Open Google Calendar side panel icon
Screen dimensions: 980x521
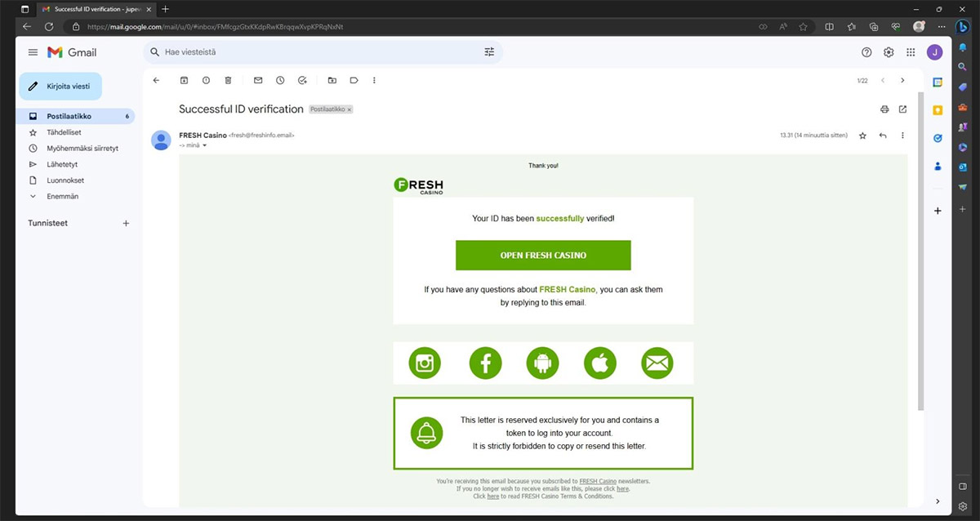938,82
